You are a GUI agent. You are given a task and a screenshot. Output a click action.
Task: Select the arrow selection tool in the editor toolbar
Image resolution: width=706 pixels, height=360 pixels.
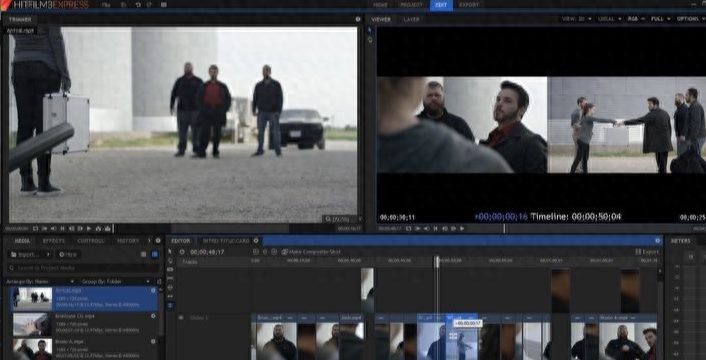[x=170, y=251]
